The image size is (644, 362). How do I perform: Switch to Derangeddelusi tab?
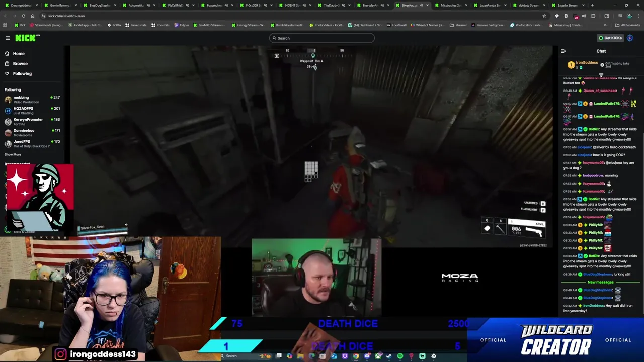point(20,5)
